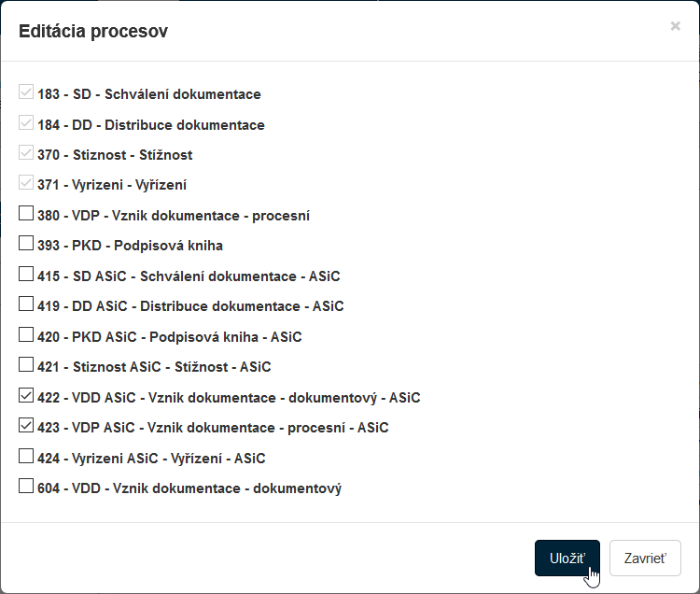This screenshot has width=700, height=594.
Task: Tick the 424 - Vyrizeni ASiC checkbox
Action: pos(26,458)
